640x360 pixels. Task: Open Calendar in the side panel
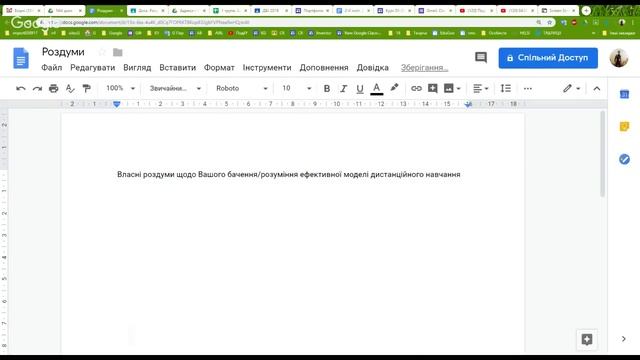[624, 94]
